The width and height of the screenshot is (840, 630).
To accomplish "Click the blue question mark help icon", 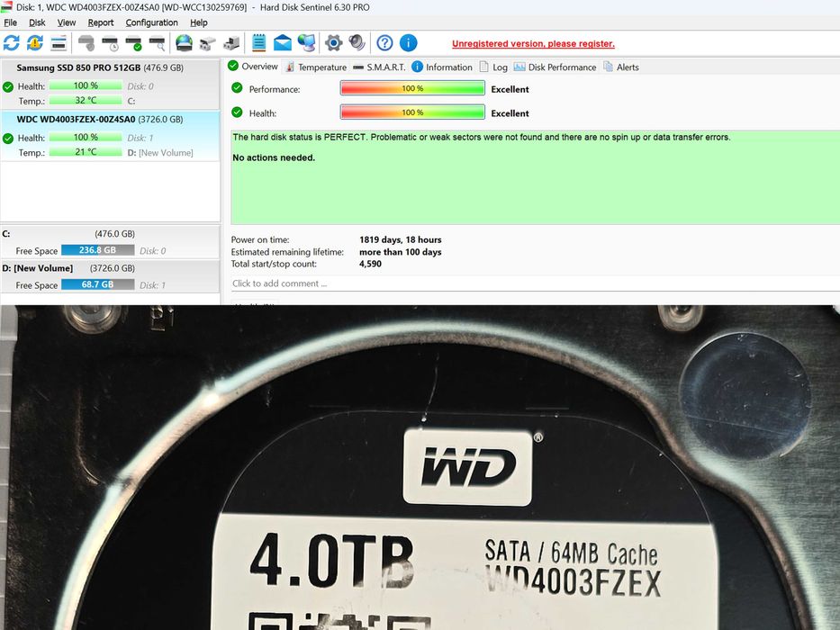I will click(x=384, y=43).
